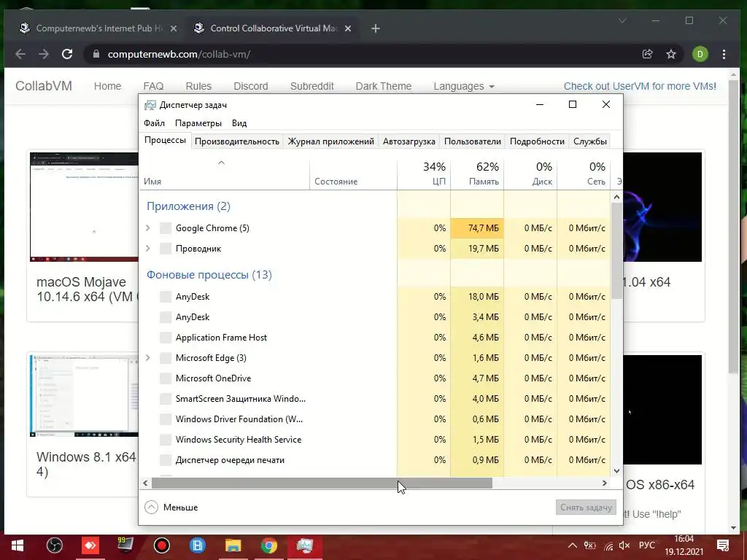Open the Rules link on CollabVM
The height and width of the screenshot is (560, 747).
tap(198, 86)
